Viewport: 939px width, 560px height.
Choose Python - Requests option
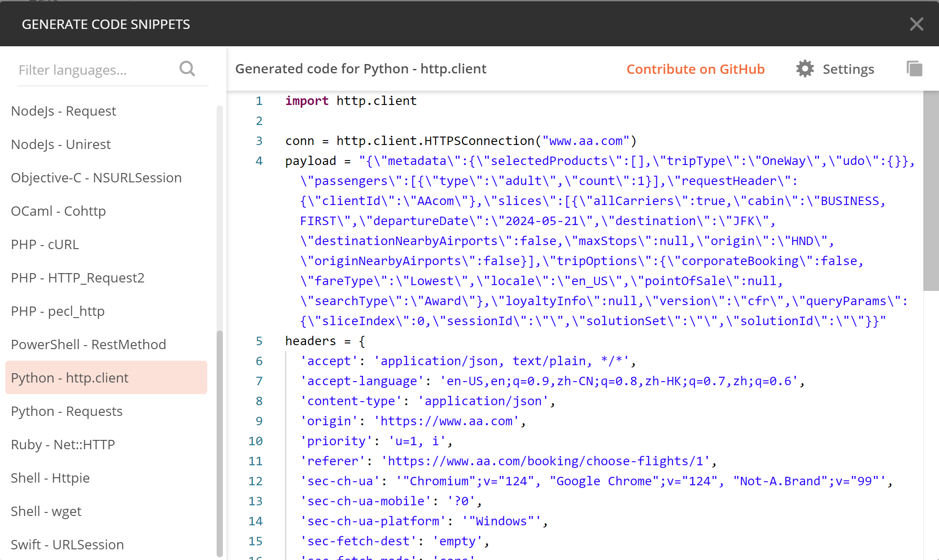[106, 411]
